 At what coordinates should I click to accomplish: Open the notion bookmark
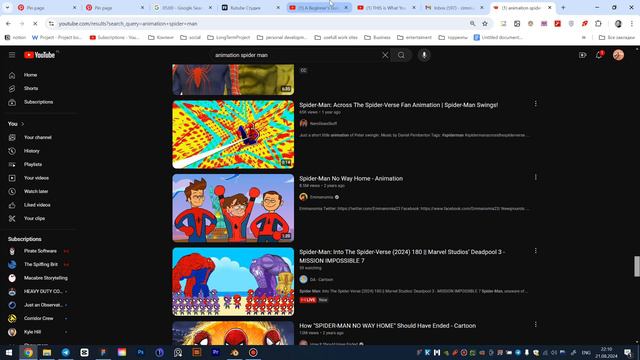pos(15,38)
